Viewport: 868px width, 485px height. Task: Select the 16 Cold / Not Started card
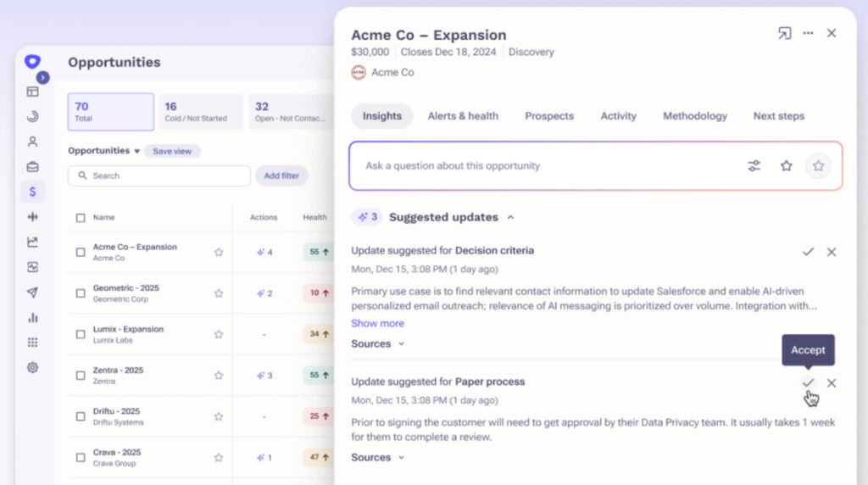click(x=200, y=112)
